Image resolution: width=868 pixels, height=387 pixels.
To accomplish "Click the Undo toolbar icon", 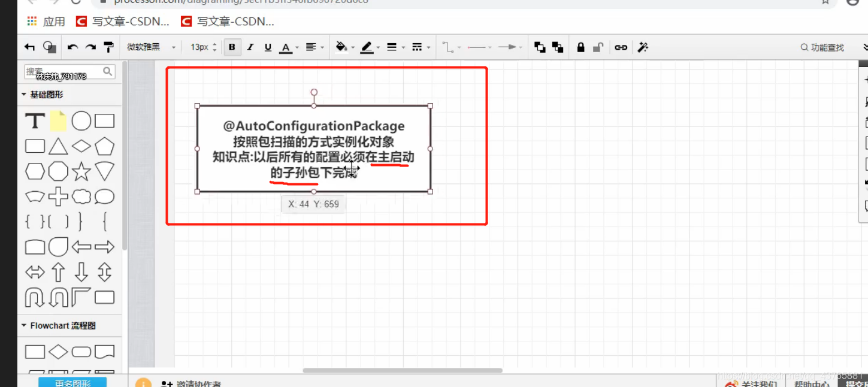I will (72, 47).
